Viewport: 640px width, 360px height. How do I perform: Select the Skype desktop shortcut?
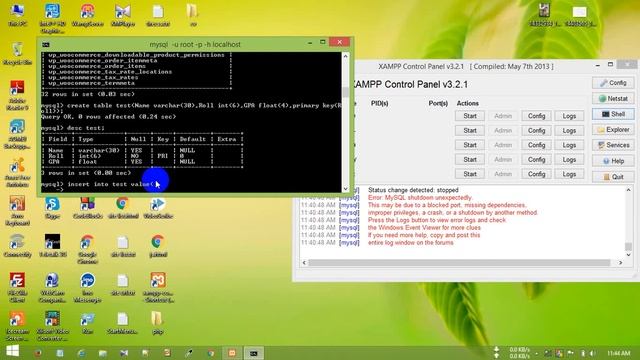[x=52, y=207]
